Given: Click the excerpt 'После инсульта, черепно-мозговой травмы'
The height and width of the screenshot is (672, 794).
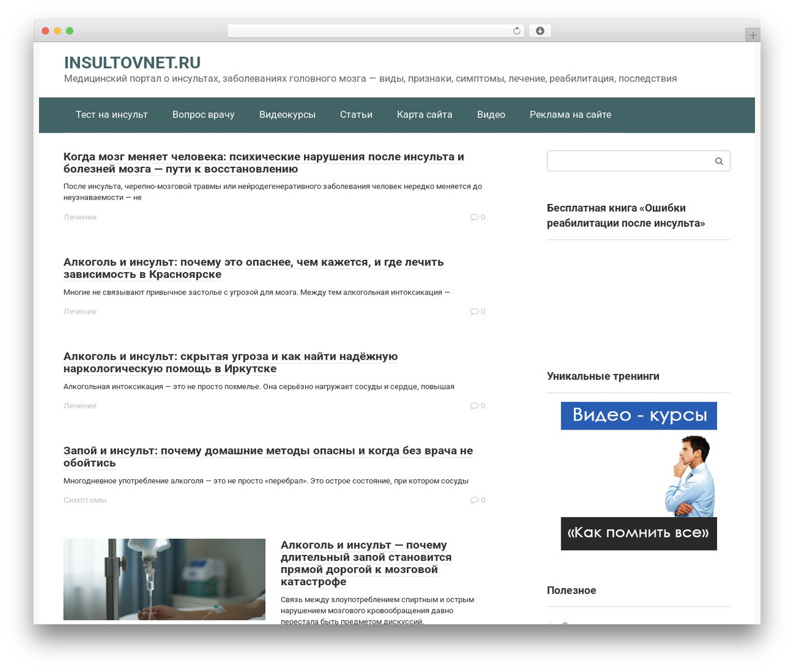Looking at the screenshot, I should pyautogui.click(x=272, y=192).
